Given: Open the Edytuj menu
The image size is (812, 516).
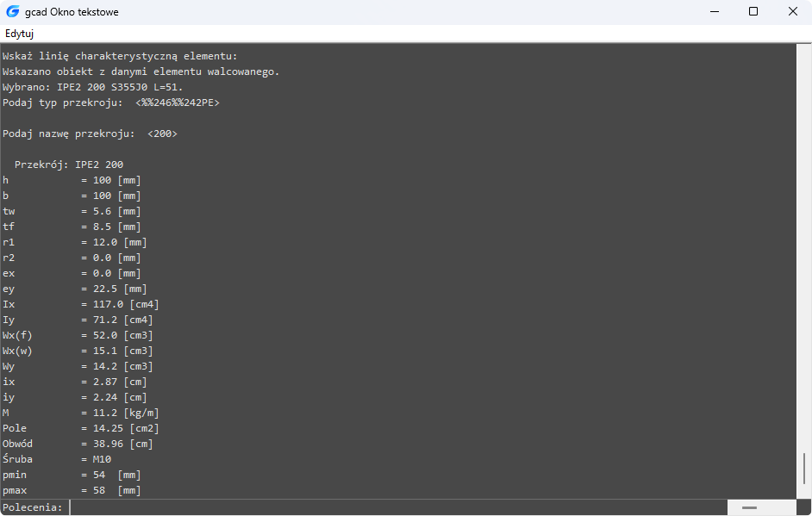Looking at the screenshot, I should pyautogui.click(x=19, y=34).
